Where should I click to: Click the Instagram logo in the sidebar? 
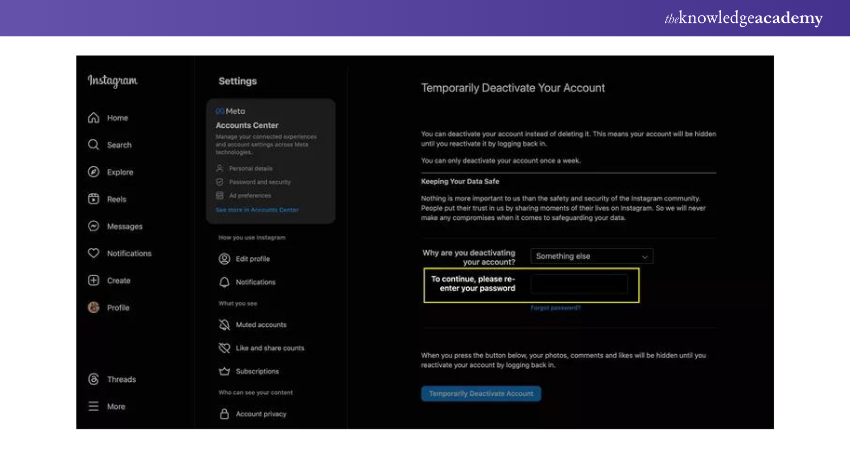[112, 81]
